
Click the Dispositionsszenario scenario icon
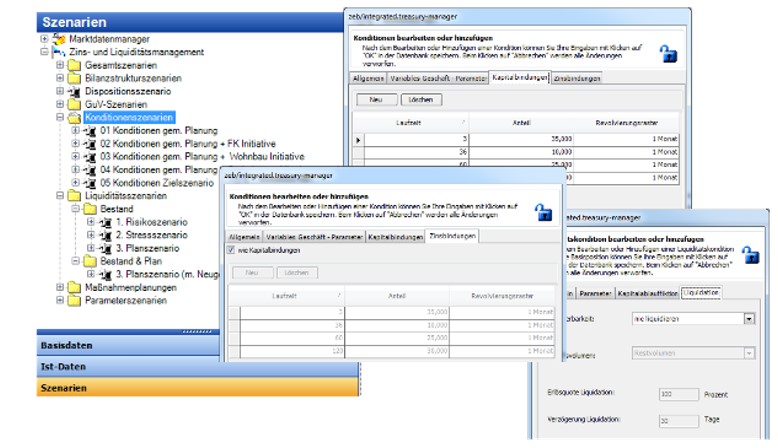pos(74,91)
